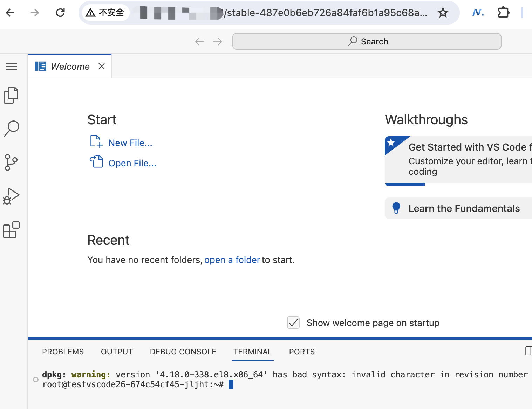Open the Explorer view in activity bar
This screenshot has width=532, height=409.
pos(11,95)
